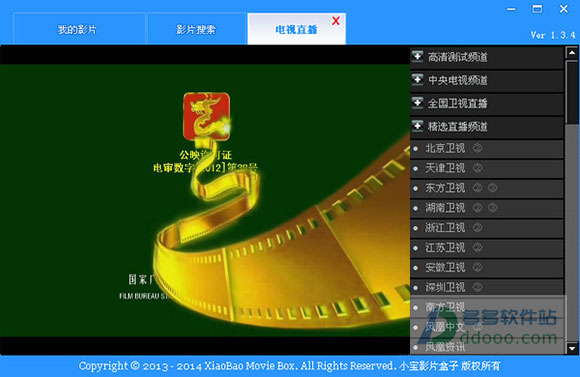Select the 天津卫视 channel name
580x377 pixels.
445,168
